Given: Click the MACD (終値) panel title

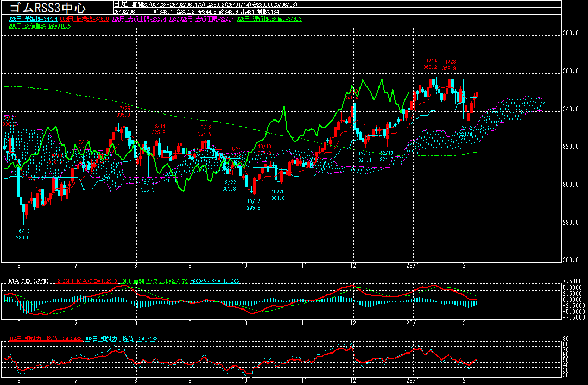Looking at the screenshot, I should 28,281.
